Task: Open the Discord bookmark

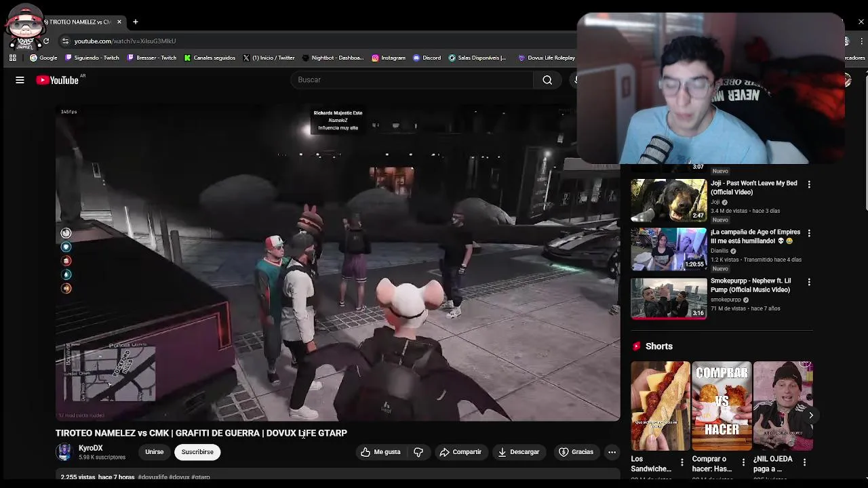Action: point(427,58)
